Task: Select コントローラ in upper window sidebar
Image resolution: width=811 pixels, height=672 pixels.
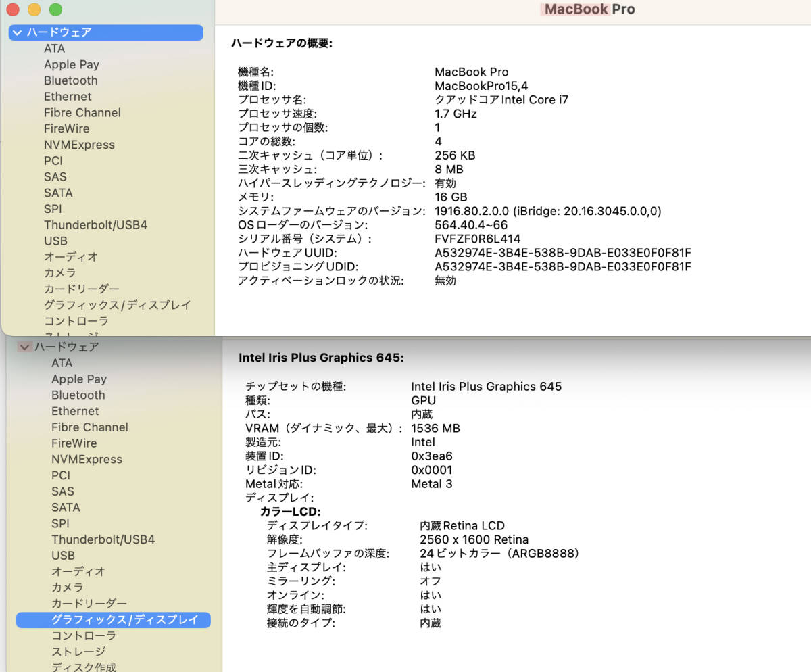Action: (x=76, y=321)
